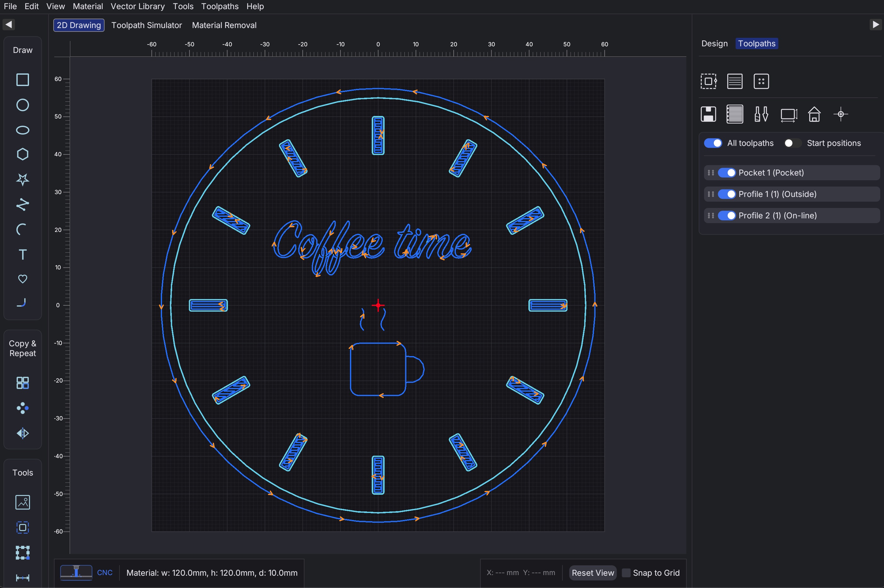
Task: Save toolpaths with the floppy icon
Action: coord(708,114)
